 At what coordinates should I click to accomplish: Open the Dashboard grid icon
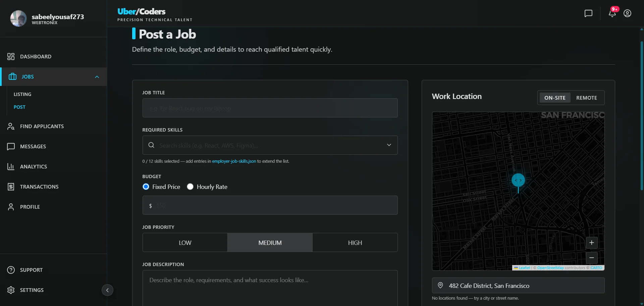tap(11, 56)
